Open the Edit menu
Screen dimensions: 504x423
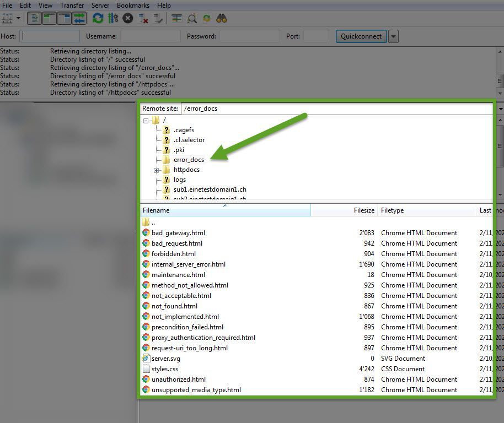pyautogui.click(x=25, y=6)
